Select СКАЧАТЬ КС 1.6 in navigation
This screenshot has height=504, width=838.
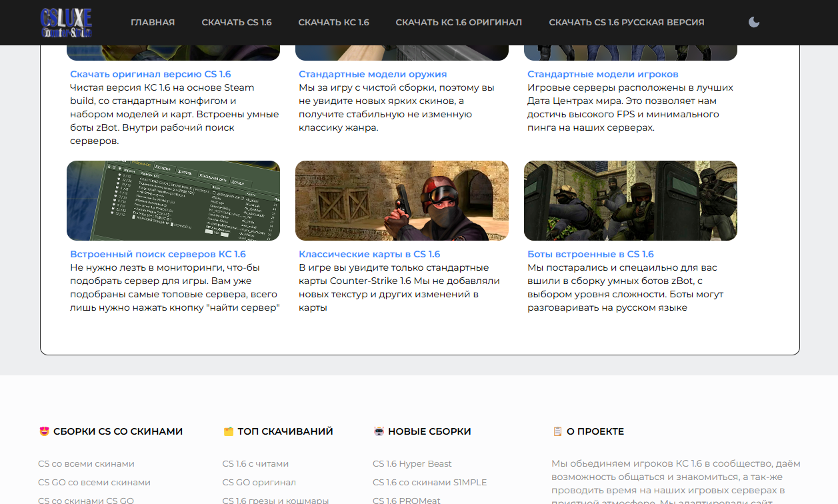(333, 23)
